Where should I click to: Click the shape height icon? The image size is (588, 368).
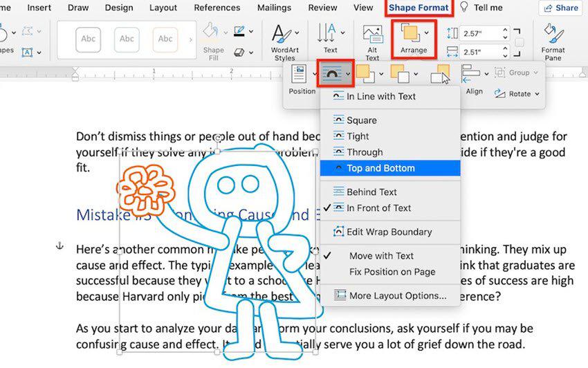click(x=452, y=33)
